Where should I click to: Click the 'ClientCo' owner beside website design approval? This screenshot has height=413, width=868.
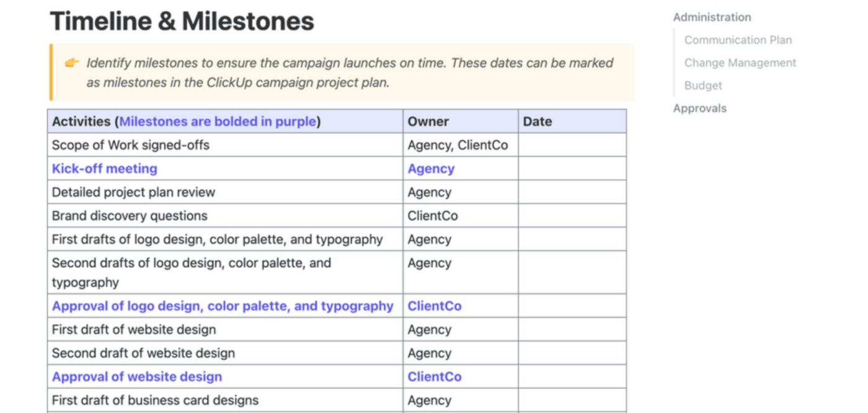435,376
